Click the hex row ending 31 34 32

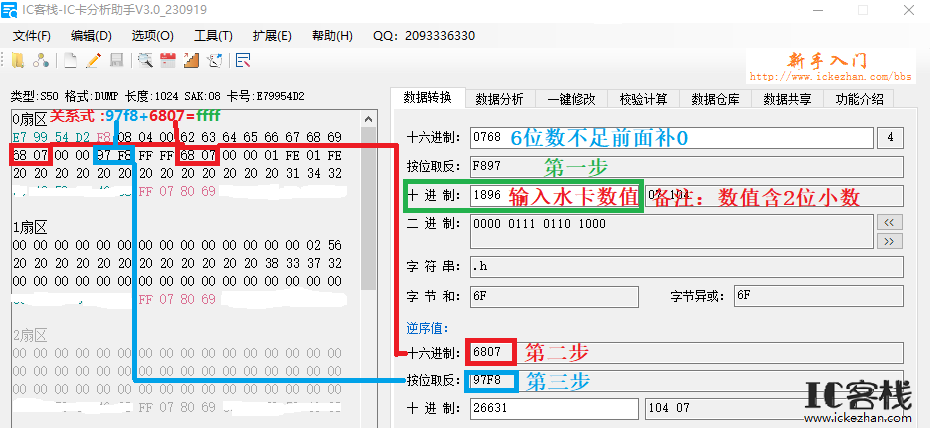pyautogui.click(x=177, y=174)
